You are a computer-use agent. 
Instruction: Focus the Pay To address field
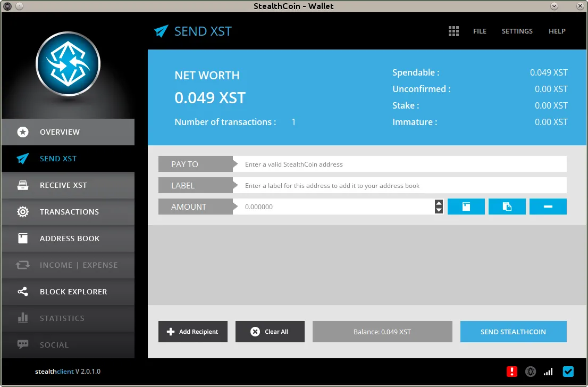click(x=400, y=164)
